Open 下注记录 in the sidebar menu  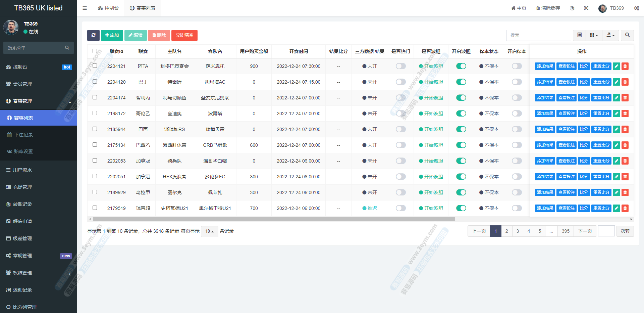click(23, 135)
